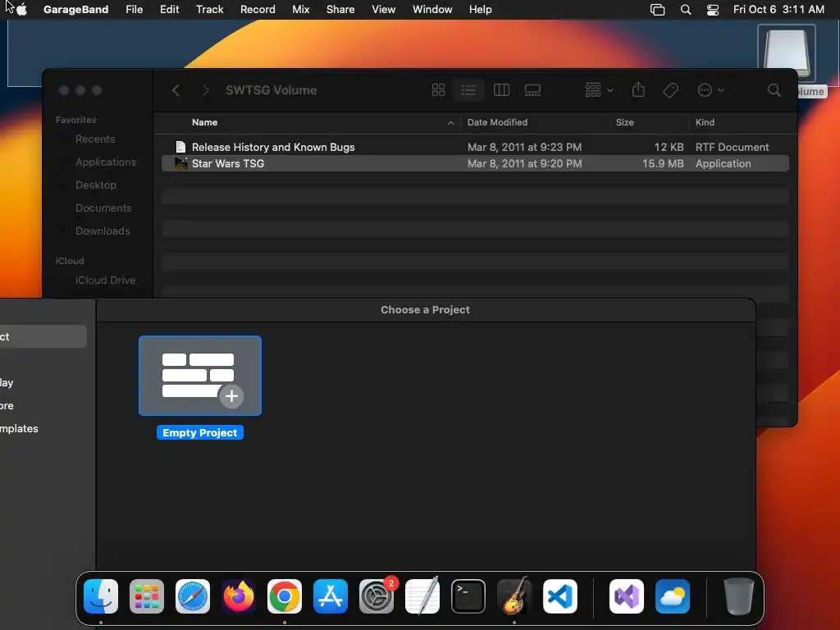Open the File menu
840x630 pixels.
coord(134,10)
